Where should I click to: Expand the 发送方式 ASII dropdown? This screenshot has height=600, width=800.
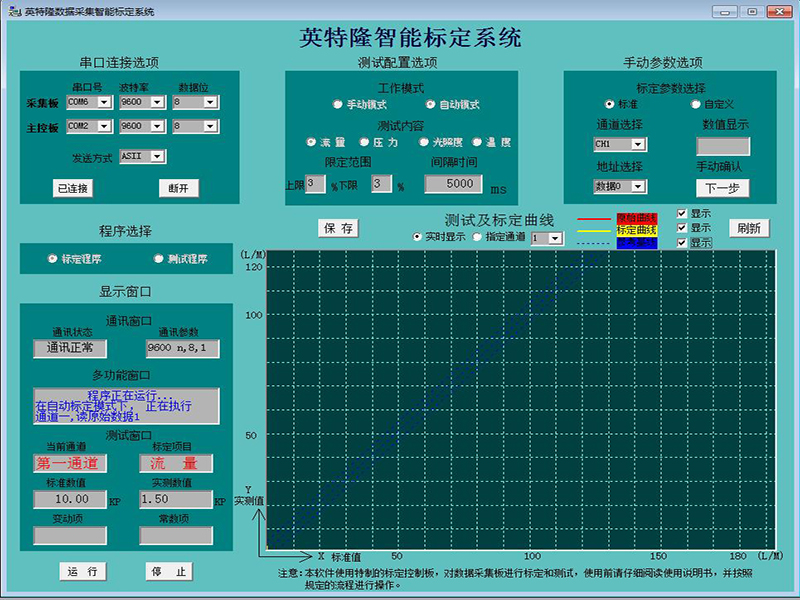point(157,156)
